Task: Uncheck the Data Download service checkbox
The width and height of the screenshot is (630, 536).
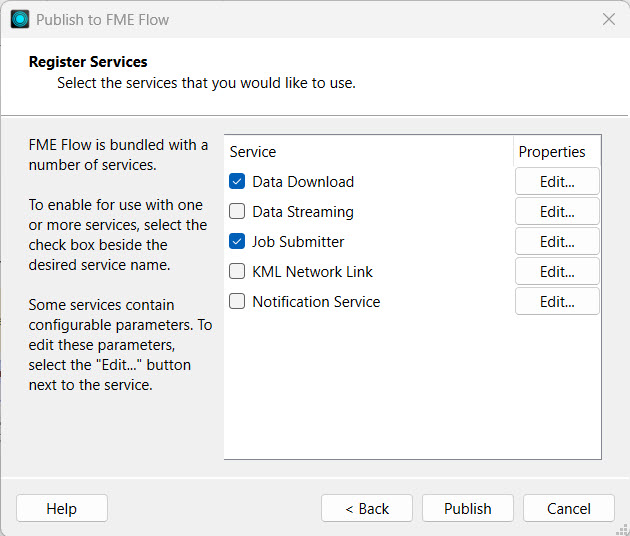Action: 237,182
